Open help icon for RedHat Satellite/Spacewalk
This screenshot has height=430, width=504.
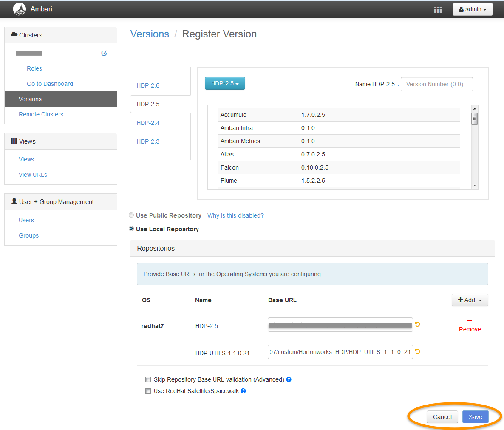[244, 391]
